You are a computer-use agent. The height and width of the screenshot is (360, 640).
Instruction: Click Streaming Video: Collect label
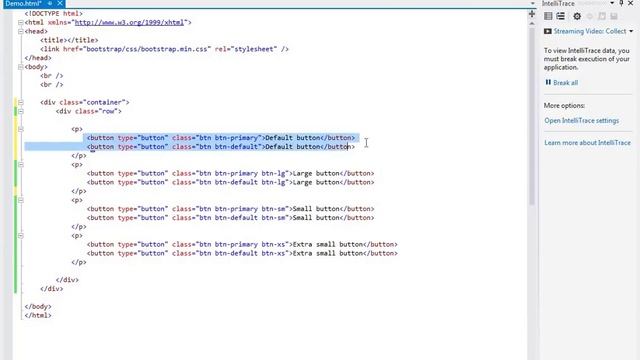(589, 31)
